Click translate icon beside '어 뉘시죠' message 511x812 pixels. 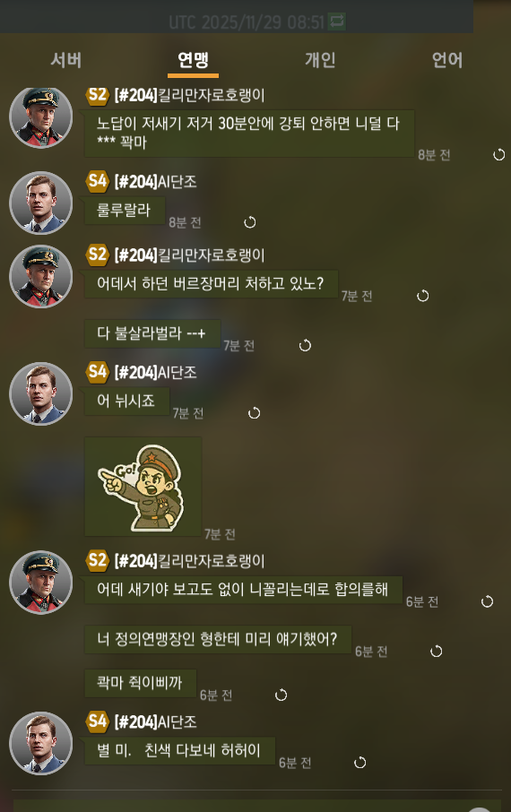point(254,413)
